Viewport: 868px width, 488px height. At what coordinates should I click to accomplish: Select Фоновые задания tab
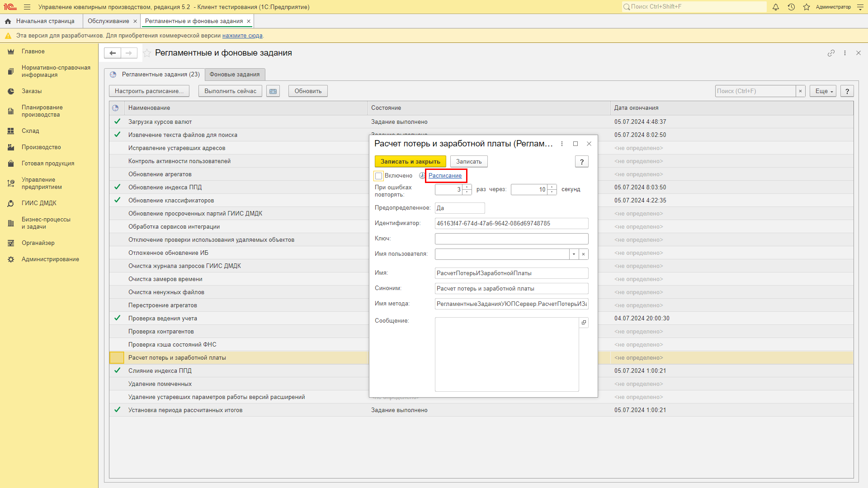pyautogui.click(x=235, y=75)
